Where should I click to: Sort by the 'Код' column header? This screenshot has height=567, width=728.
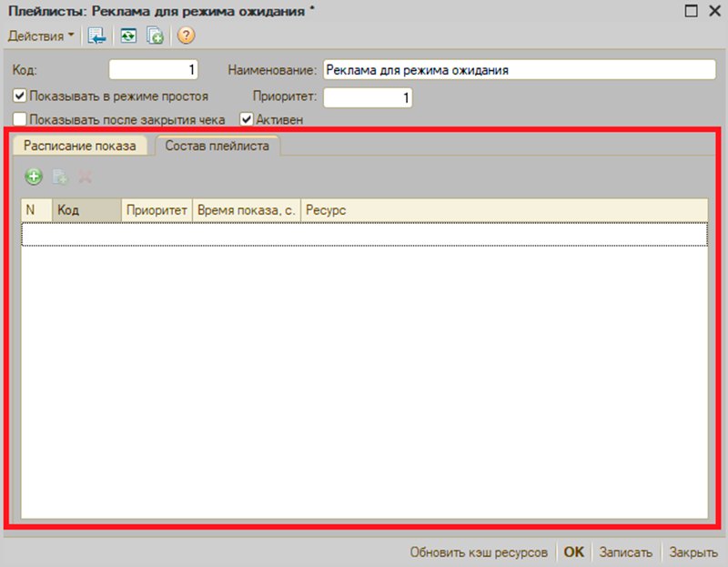(x=86, y=210)
